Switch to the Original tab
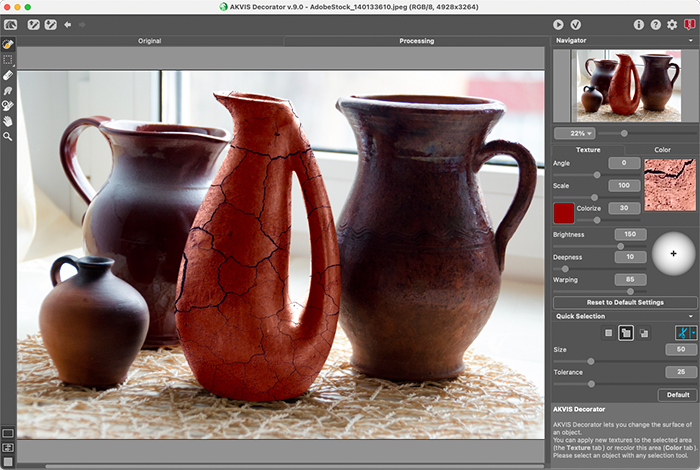The height and width of the screenshot is (470, 700). pos(150,41)
